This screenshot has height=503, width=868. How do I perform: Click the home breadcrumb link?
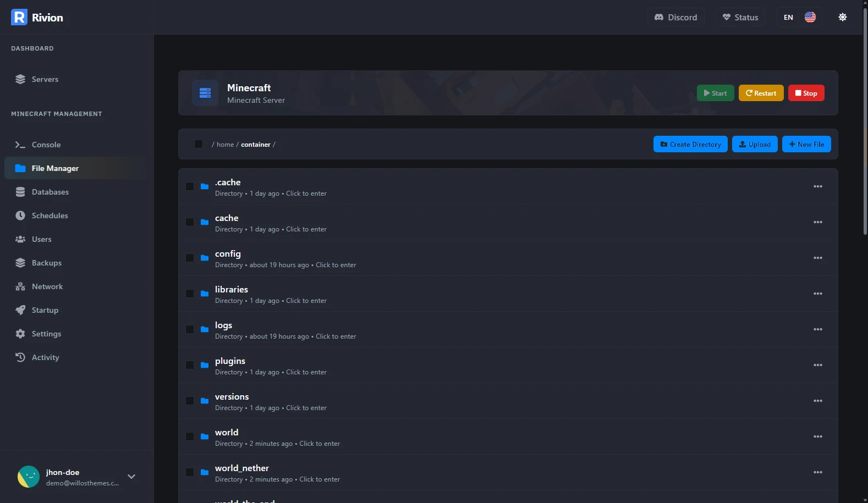[x=225, y=145]
